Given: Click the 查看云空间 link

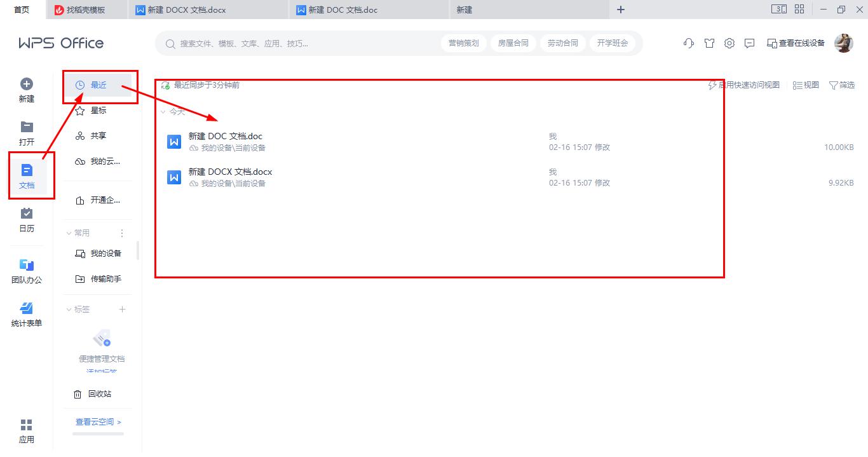Looking at the screenshot, I should pos(97,421).
